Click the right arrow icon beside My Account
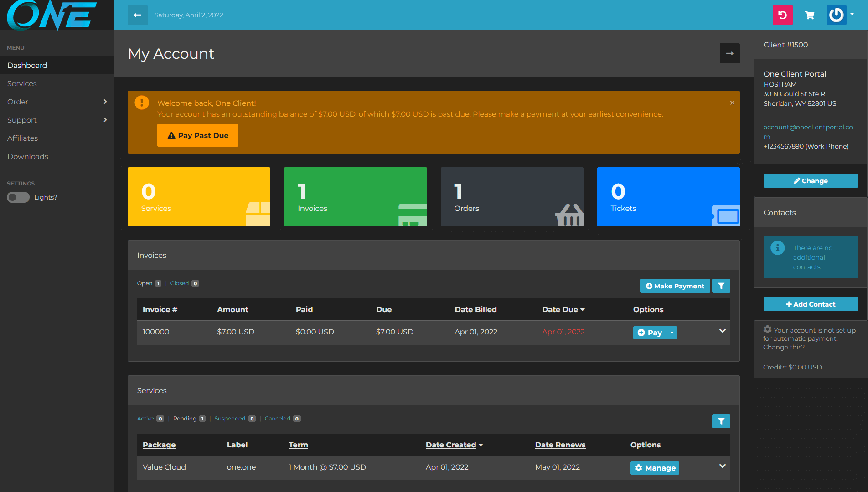 729,53
